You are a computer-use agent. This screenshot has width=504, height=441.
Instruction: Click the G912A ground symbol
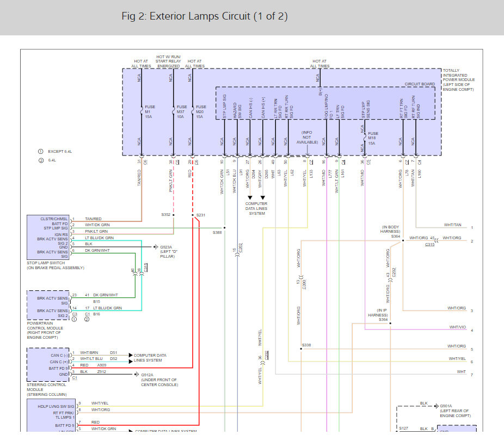point(137,374)
